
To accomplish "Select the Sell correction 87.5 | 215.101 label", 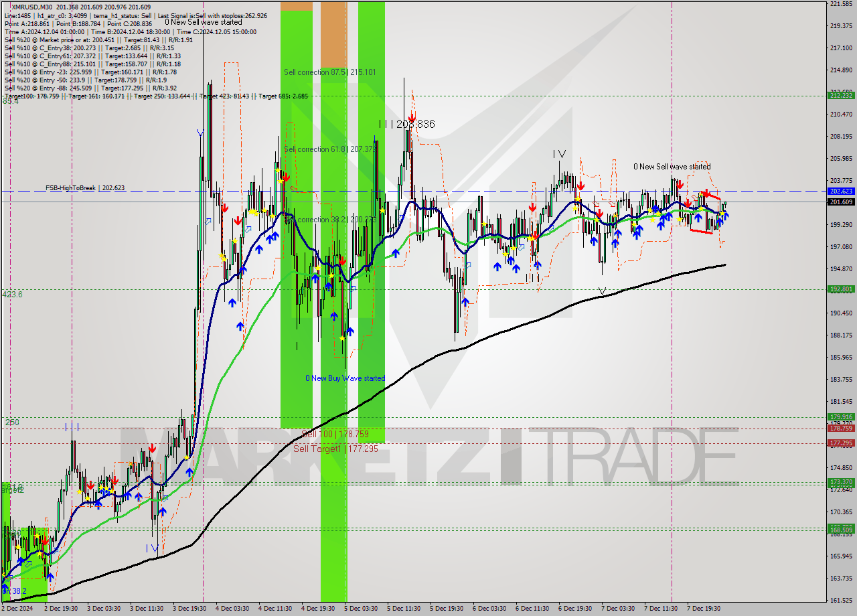I will click(x=329, y=72).
